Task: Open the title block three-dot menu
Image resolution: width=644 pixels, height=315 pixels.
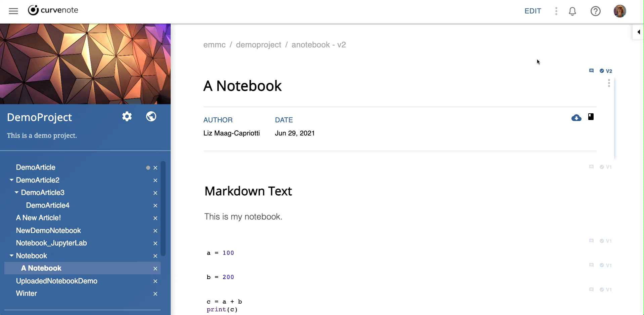Action: click(x=609, y=83)
